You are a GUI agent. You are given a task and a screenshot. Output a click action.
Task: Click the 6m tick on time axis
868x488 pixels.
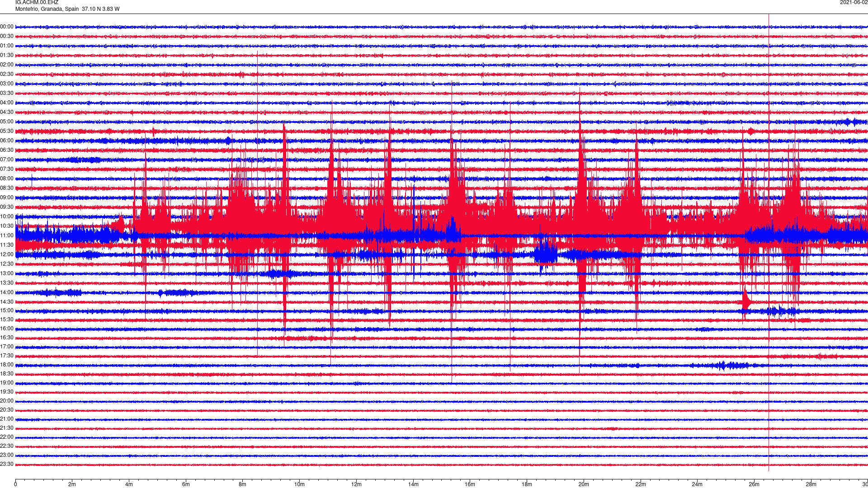[x=186, y=484]
